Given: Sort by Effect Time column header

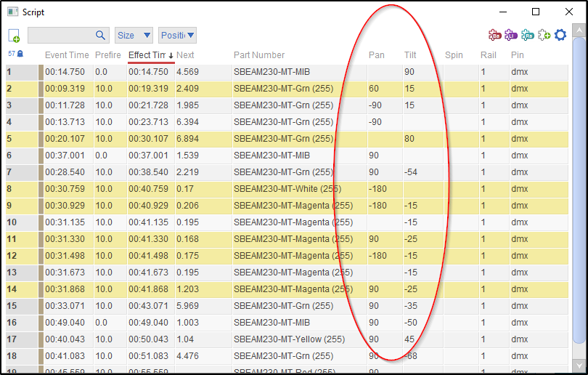Looking at the screenshot, I should 147,55.
